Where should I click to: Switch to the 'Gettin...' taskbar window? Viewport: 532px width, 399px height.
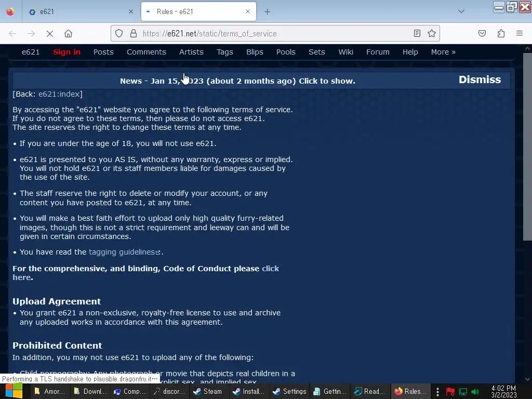point(329,392)
